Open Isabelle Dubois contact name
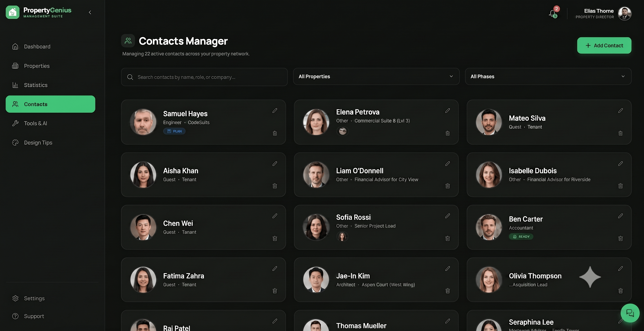This screenshot has height=331, width=644. pos(533,171)
